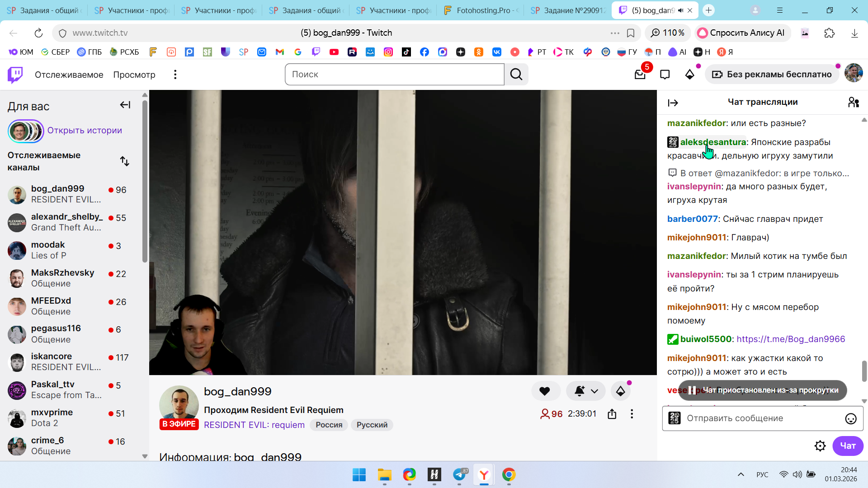Open the emoji picker in chat
The image size is (868, 488).
point(850,418)
